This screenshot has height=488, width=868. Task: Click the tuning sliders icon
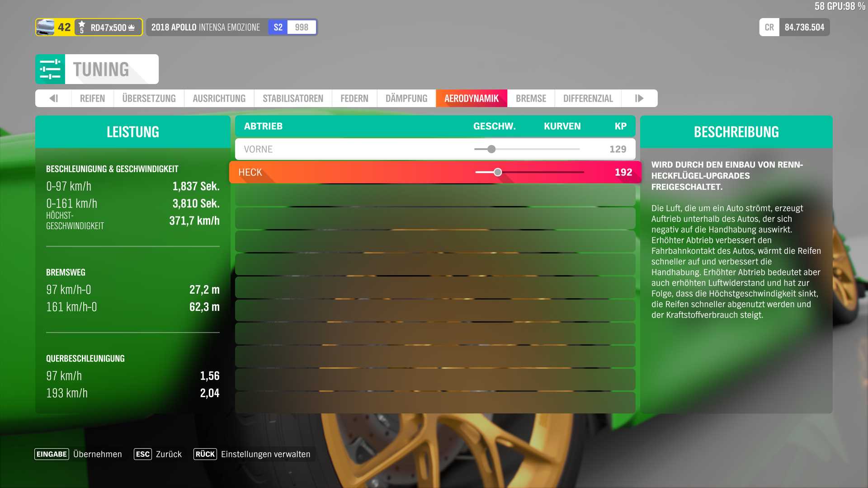pyautogui.click(x=50, y=69)
